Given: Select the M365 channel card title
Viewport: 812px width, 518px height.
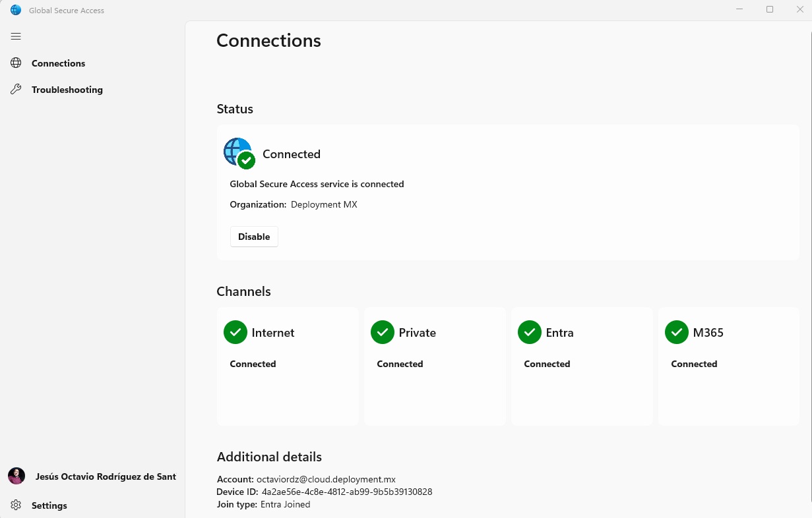Looking at the screenshot, I should coord(708,333).
